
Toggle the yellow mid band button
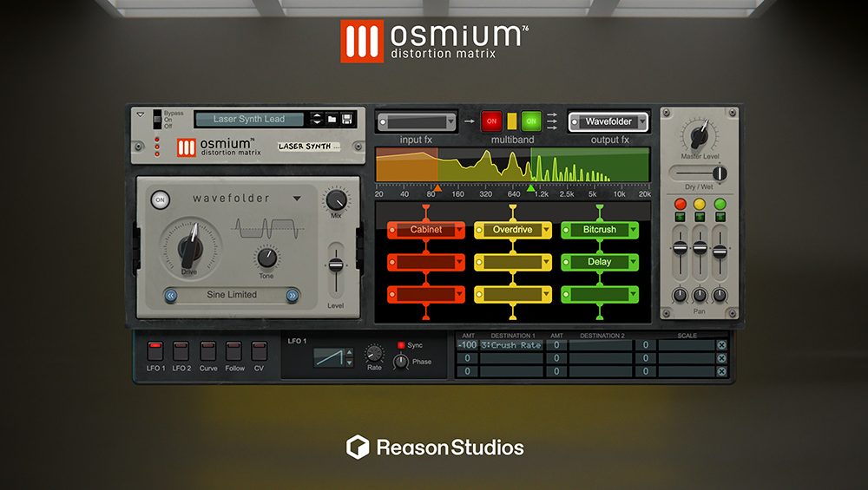[512, 121]
